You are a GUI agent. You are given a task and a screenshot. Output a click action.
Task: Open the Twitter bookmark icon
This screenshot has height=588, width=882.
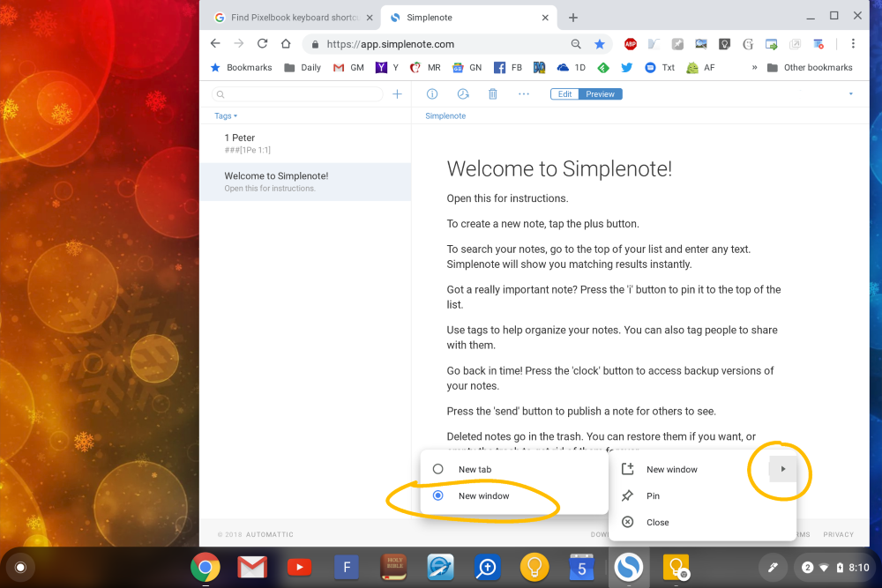point(626,68)
